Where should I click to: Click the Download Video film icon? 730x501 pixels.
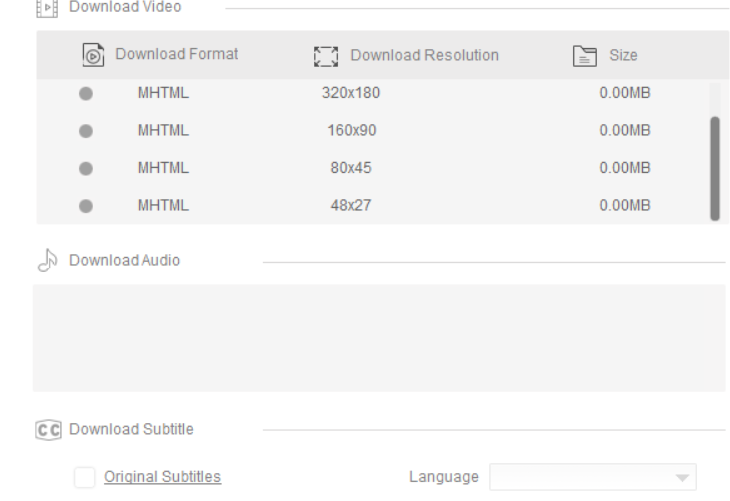pos(44,8)
